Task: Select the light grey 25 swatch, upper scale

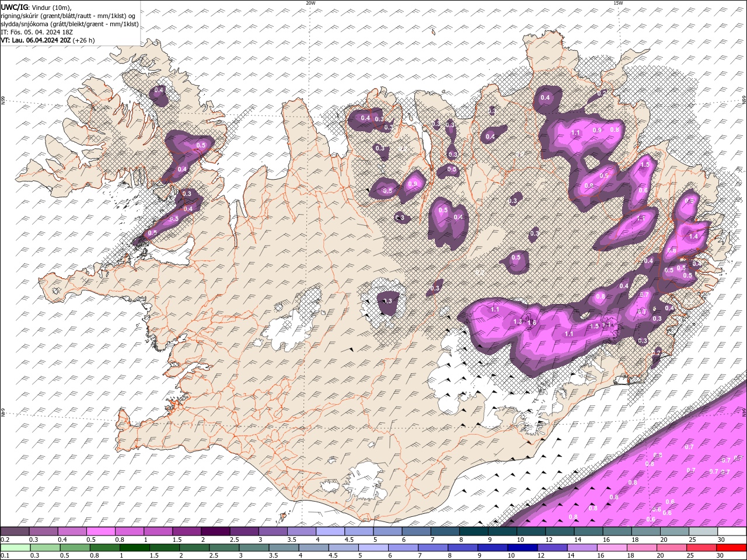Action: pos(703,531)
